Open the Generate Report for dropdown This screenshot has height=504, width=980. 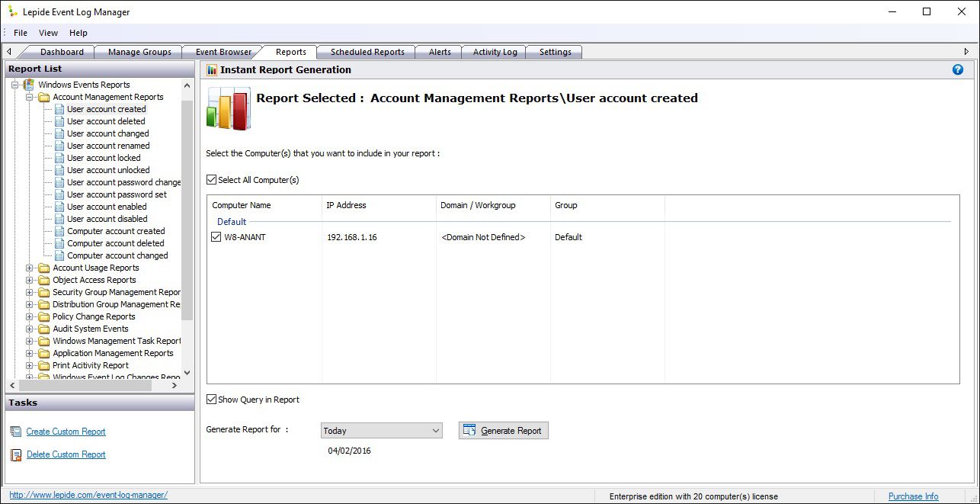click(x=435, y=430)
